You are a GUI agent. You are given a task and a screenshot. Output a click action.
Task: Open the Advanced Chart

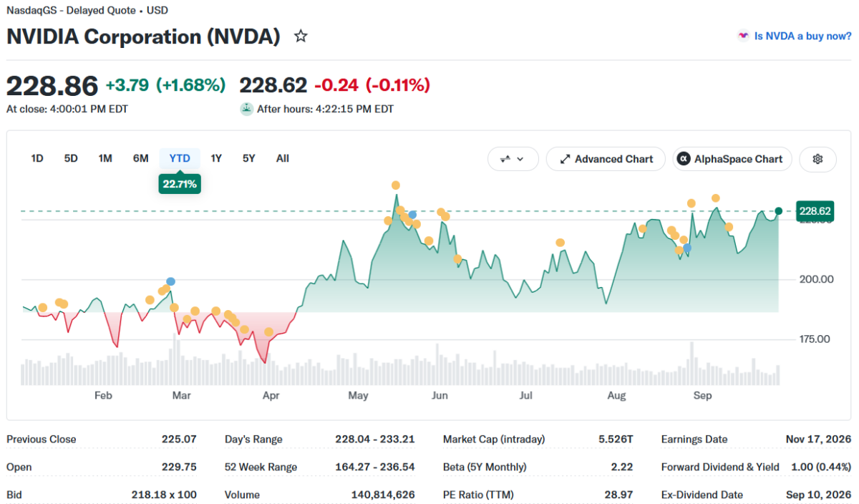(x=606, y=159)
